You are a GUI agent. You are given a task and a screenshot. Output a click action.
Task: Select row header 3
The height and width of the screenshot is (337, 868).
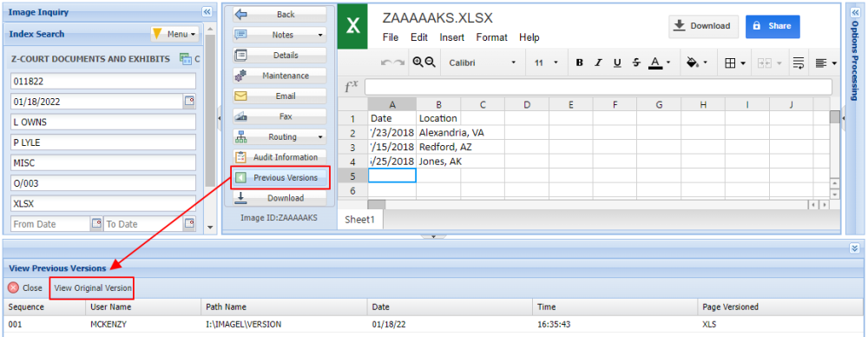352,147
